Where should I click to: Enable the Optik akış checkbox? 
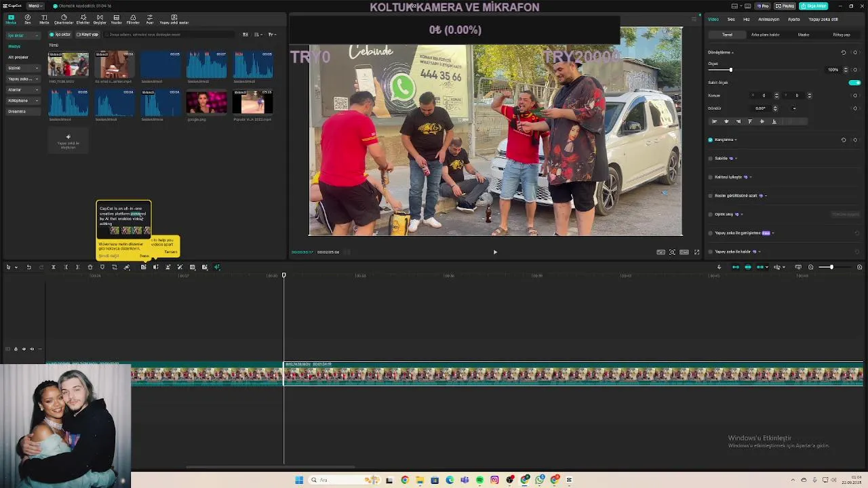[x=711, y=214]
